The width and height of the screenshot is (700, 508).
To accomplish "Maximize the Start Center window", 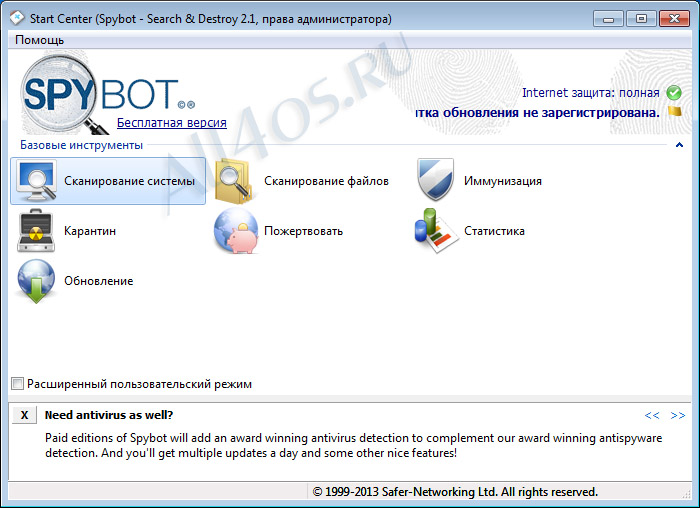I will 641,19.
